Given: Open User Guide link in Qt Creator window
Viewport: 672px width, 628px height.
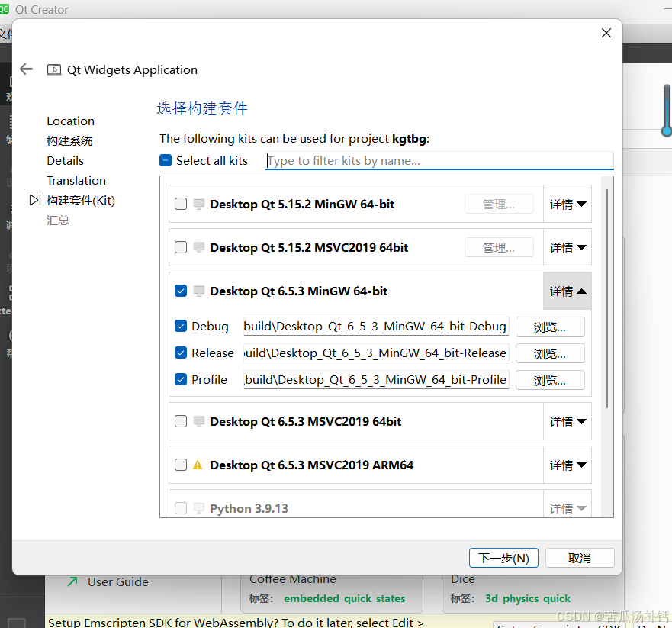Looking at the screenshot, I should pyautogui.click(x=118, y=581).
